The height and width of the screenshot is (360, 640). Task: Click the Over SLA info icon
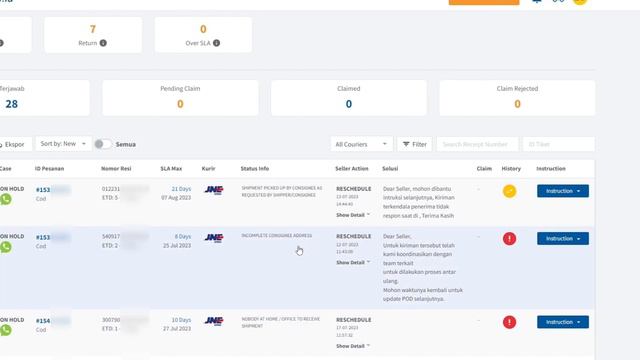[x=216, y=43]
